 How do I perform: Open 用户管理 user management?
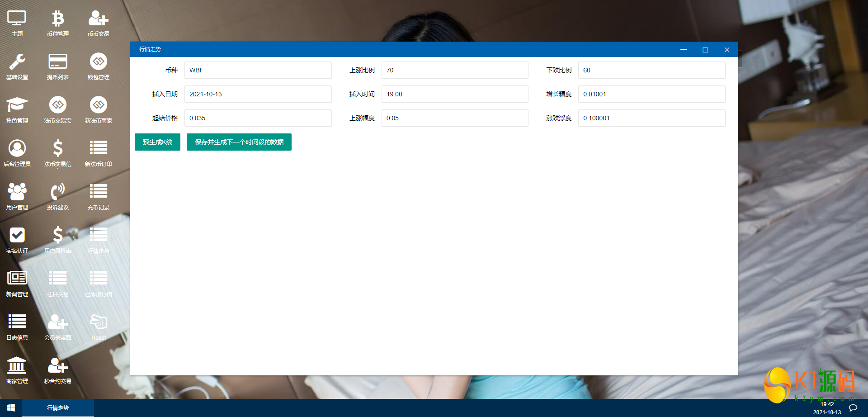tap(17, 197)
